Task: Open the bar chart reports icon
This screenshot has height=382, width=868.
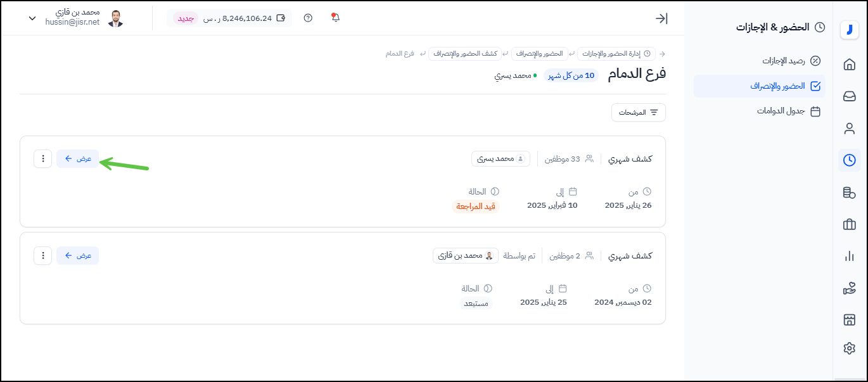Action: point(849,256)
